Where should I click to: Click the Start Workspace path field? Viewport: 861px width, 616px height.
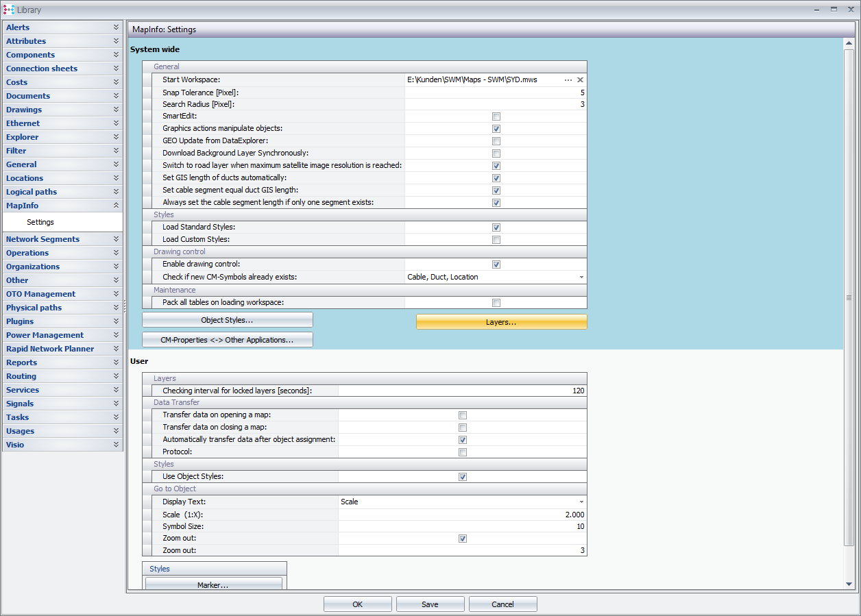[483, 79]
